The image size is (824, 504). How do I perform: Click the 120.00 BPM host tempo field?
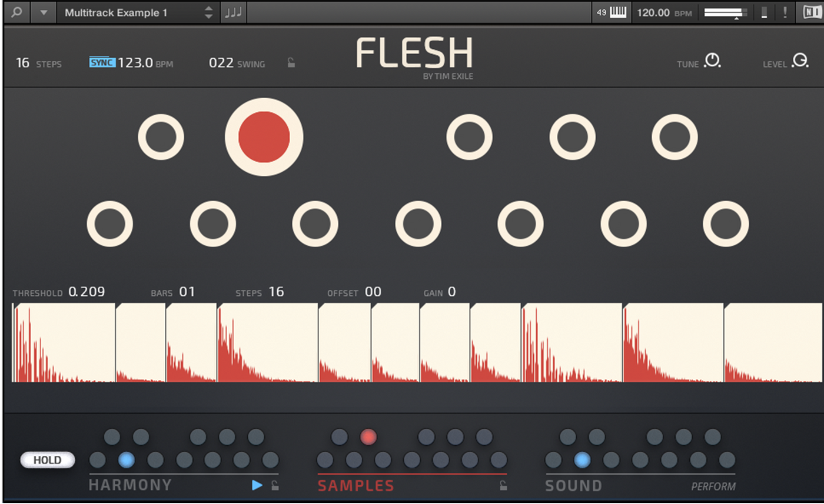pos(664,12)
